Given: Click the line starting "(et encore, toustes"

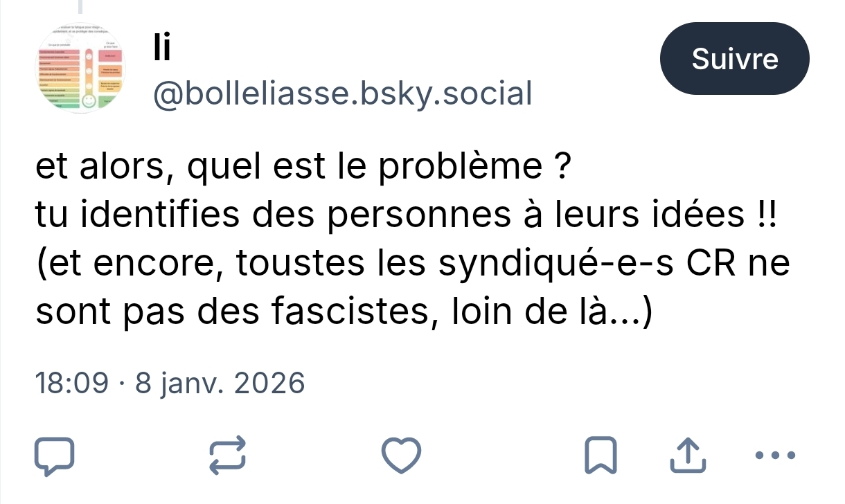Looking at the screenshot, I should pyautogui.click(x=411, y=265).
